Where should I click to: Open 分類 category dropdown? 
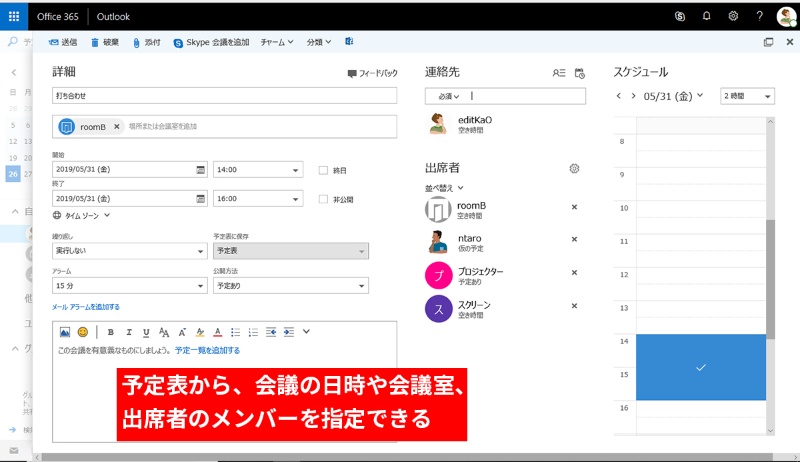click(x=319, y=42)
